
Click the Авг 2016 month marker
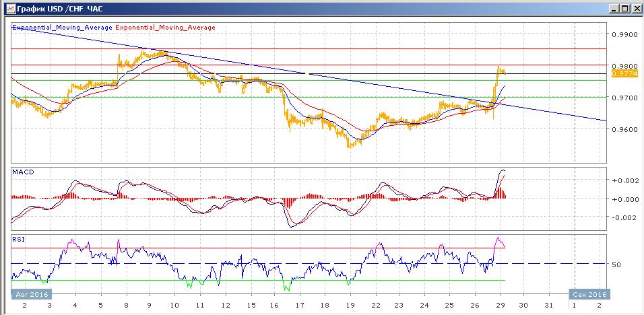click(x=32, y=295)
